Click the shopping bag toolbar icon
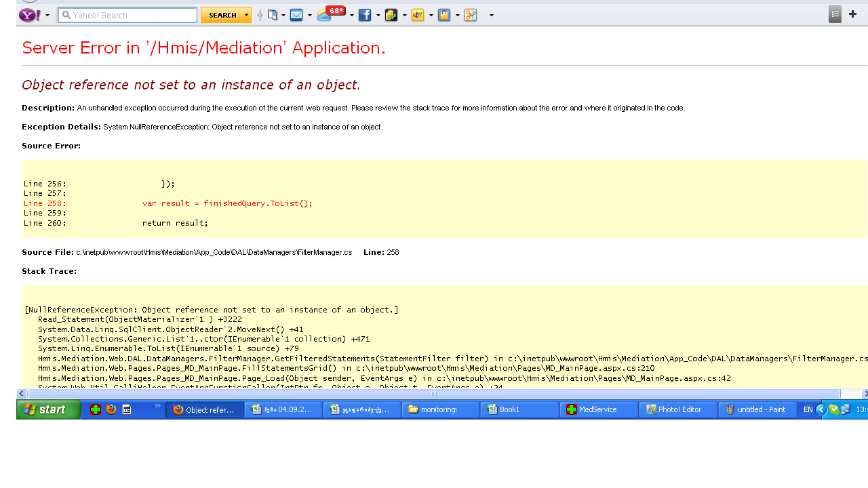The image size is (868, 488). click(x=444, y=15)
